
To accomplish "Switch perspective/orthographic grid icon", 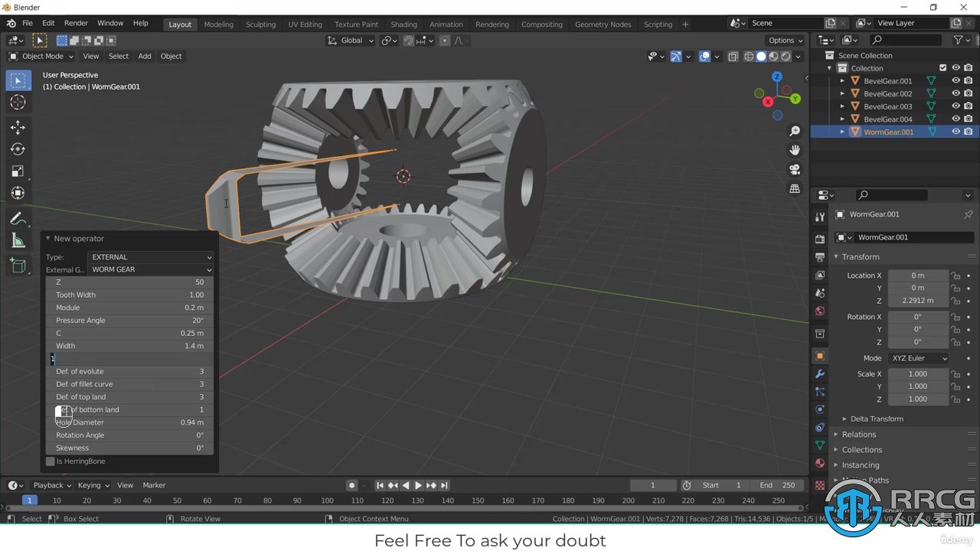I will point(795,188).
